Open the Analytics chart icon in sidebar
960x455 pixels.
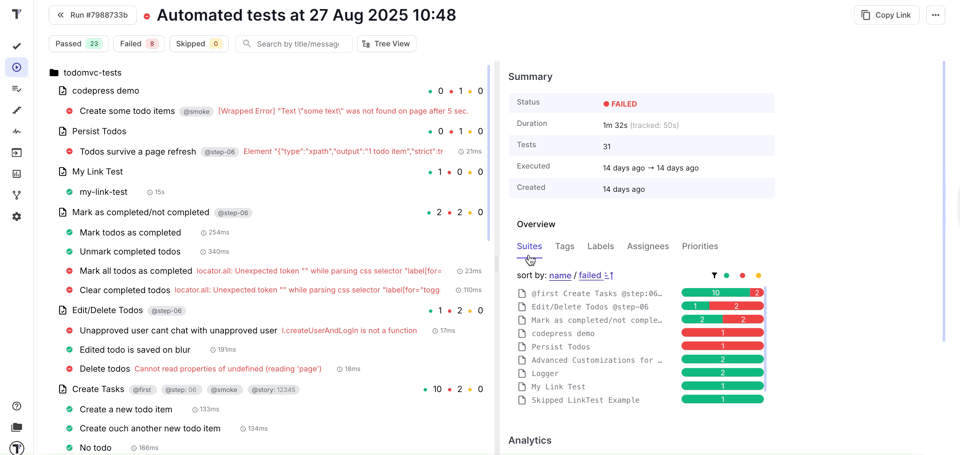pos(16,174)
